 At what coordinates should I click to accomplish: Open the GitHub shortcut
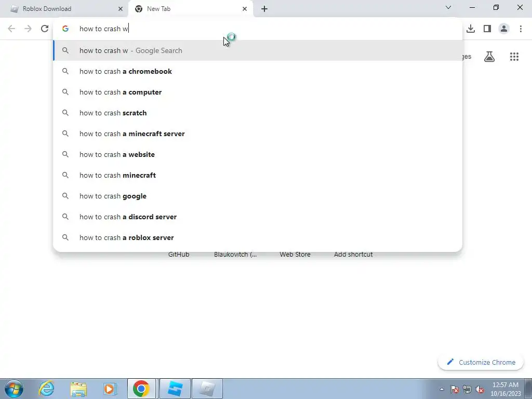point(179,255)
